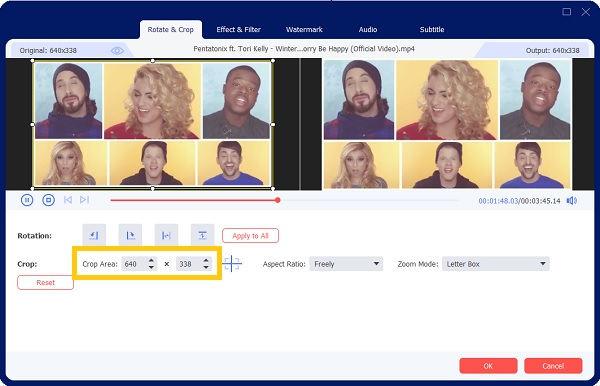
Task: Toggle the original preview eye icon
Action: point(117,50)
